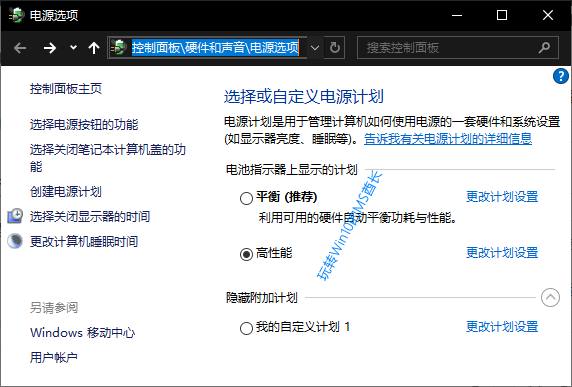Open 选择关闭笔记本计算机盖的功能 link
The height and width of the screenshot is (387, 572).
108,158
